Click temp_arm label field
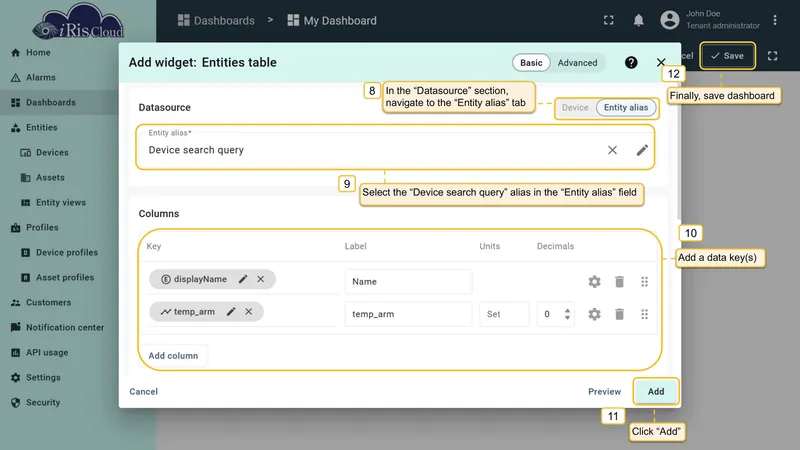 point(408,314)
